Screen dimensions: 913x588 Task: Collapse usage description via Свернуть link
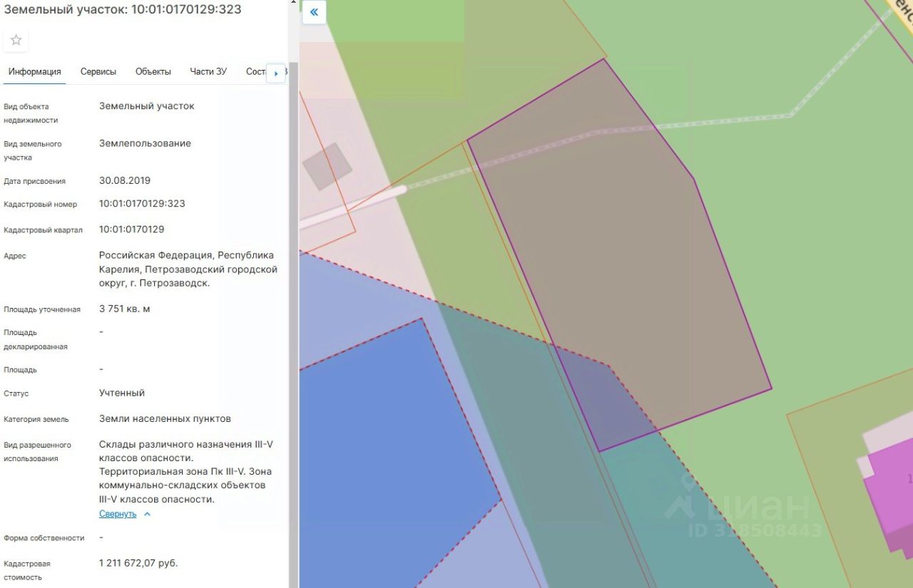(118, 514)
